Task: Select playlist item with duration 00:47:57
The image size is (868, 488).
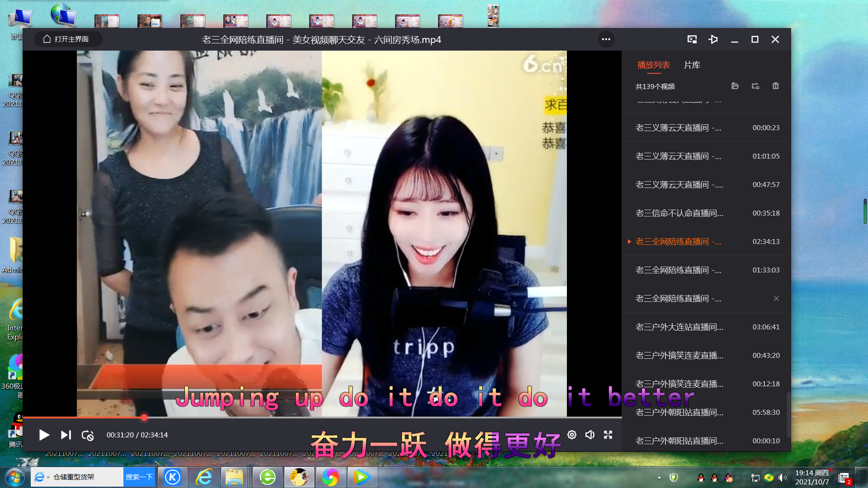Action: 706,185
